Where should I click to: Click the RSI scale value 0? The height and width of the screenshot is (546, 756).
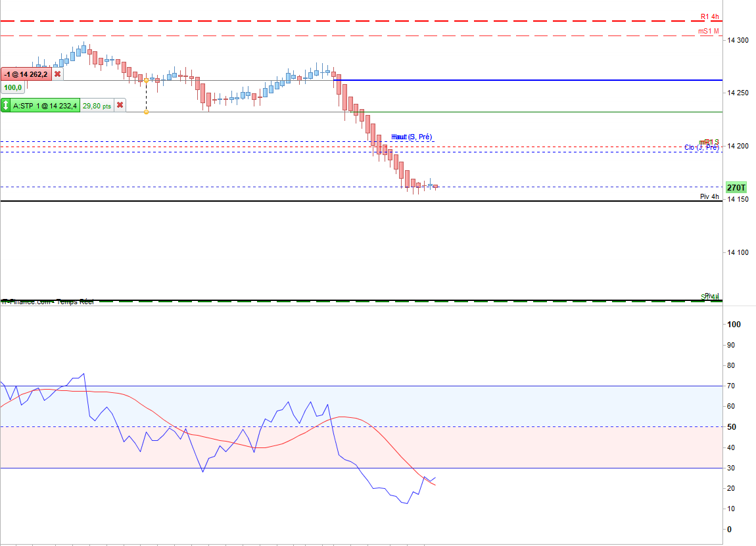tap(729, 529)
